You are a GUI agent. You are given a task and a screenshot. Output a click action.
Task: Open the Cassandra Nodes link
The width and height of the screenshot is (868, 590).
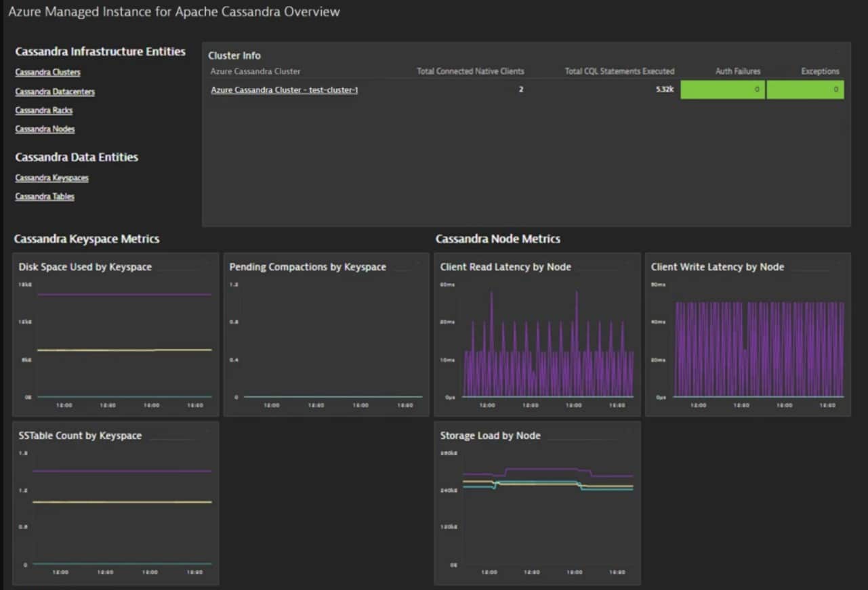click(45, 129)
